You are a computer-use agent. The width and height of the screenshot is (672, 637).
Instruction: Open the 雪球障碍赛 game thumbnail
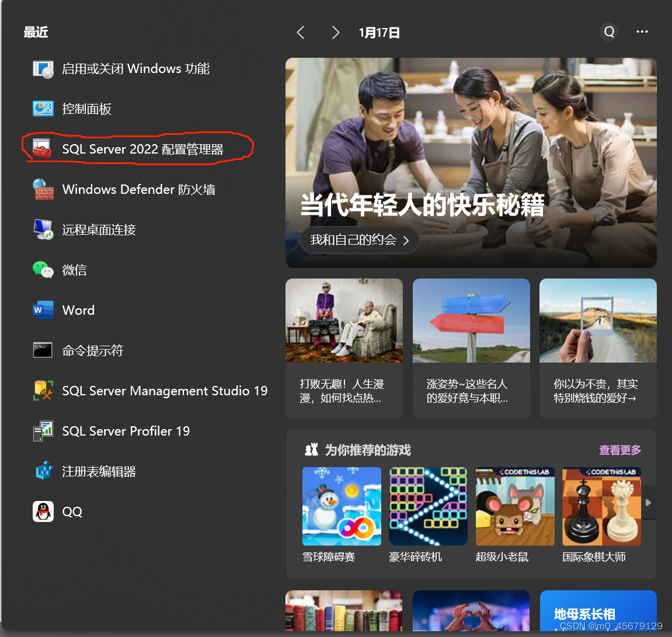pos(342,506)
